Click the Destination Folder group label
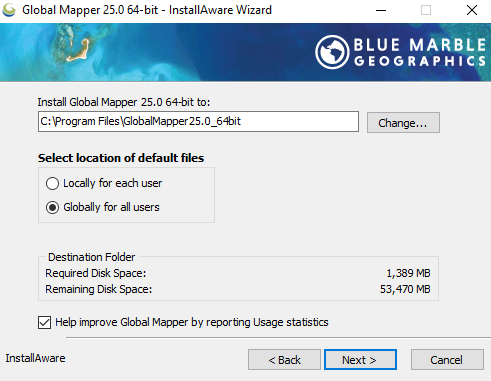Viewport: 491px width, 381px height. 91,257
